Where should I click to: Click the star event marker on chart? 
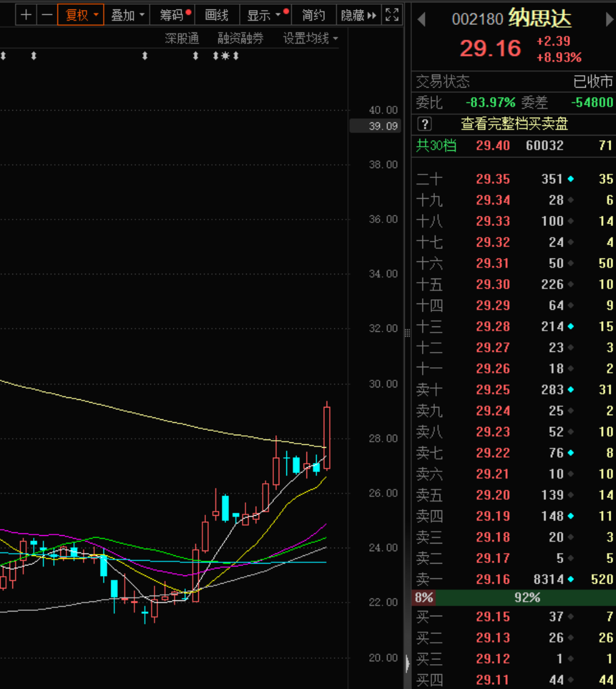click(x=225, y=56)
